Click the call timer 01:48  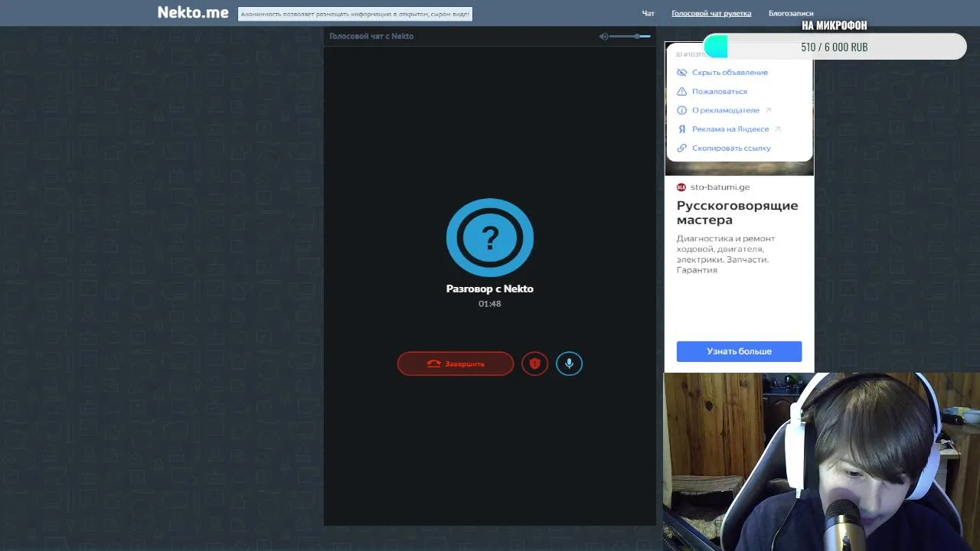[x=490, y=304]
